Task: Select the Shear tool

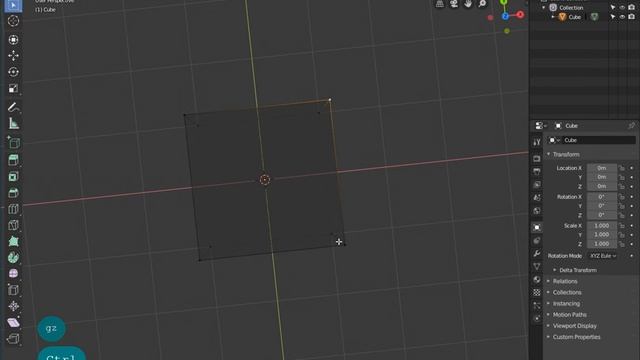Action: (x=13, y=322)
